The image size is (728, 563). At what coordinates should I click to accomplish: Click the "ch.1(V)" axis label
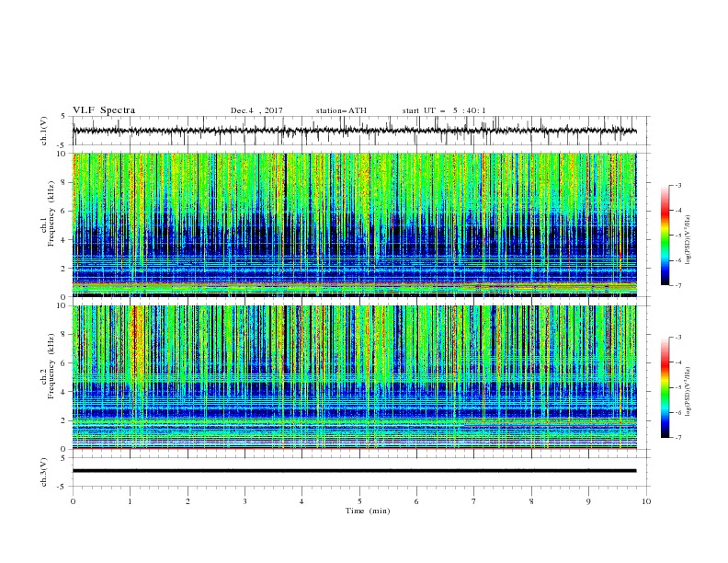point(44,131)
